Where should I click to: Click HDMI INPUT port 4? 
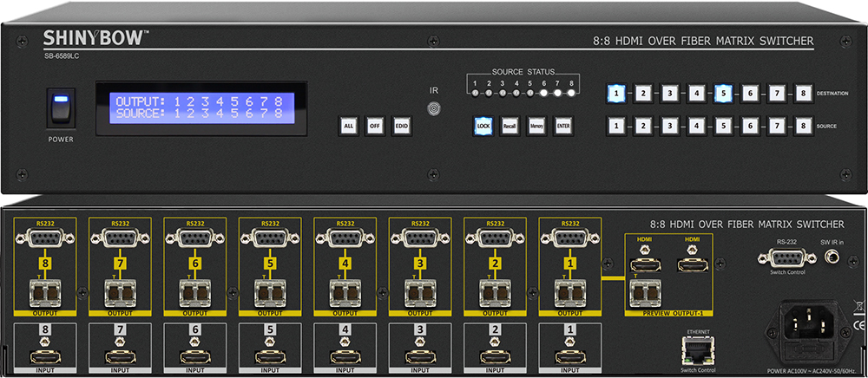point(345,357)
